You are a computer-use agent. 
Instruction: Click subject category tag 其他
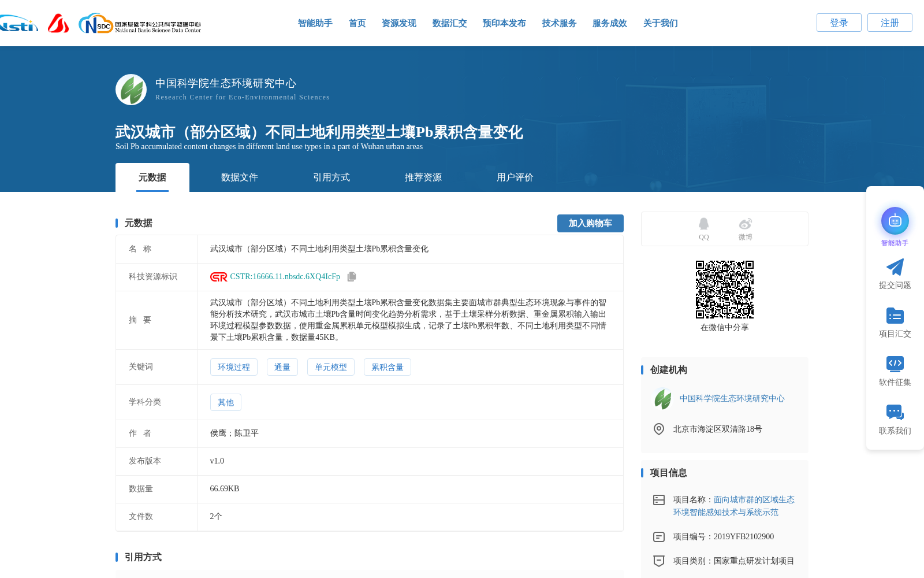coord(226,402)
